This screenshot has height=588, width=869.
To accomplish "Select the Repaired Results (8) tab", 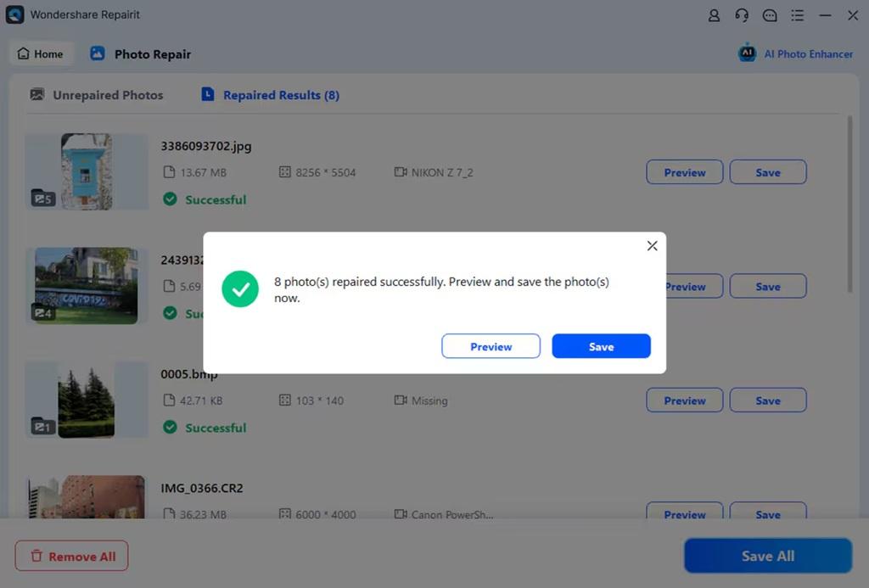I will tap(271, 95).
